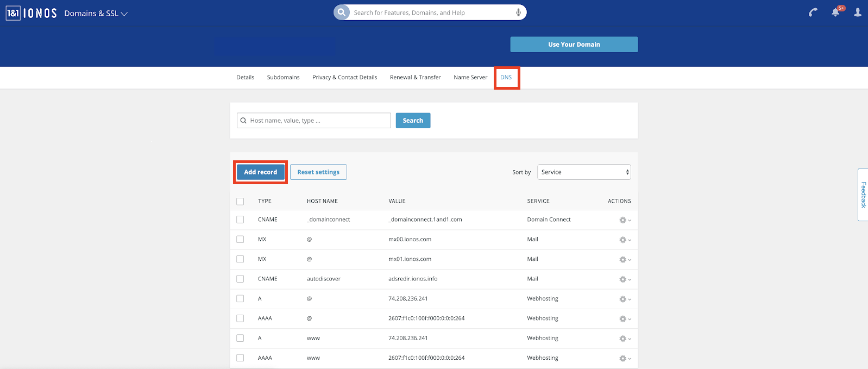Open gear actions for mx00.ionos.com record
This screenshot has width=868, height=369.
(x=625, y=240)
